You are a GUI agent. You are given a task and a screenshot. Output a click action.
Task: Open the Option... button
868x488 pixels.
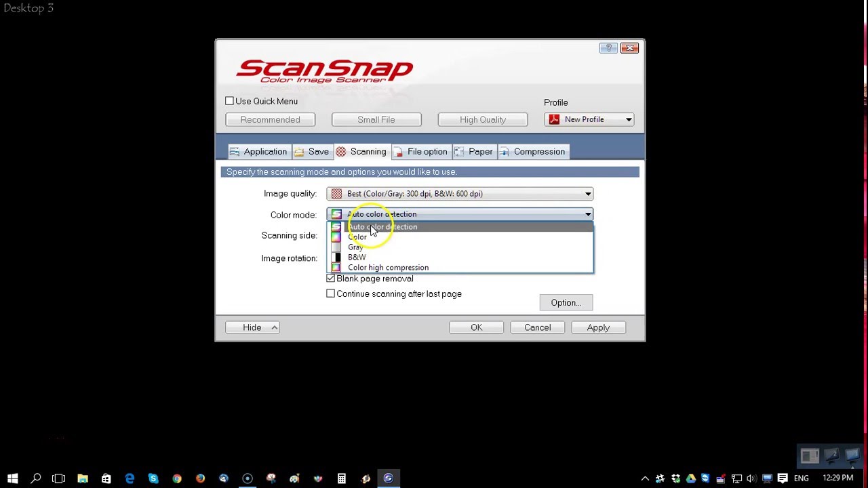click(x=566, y=303)
